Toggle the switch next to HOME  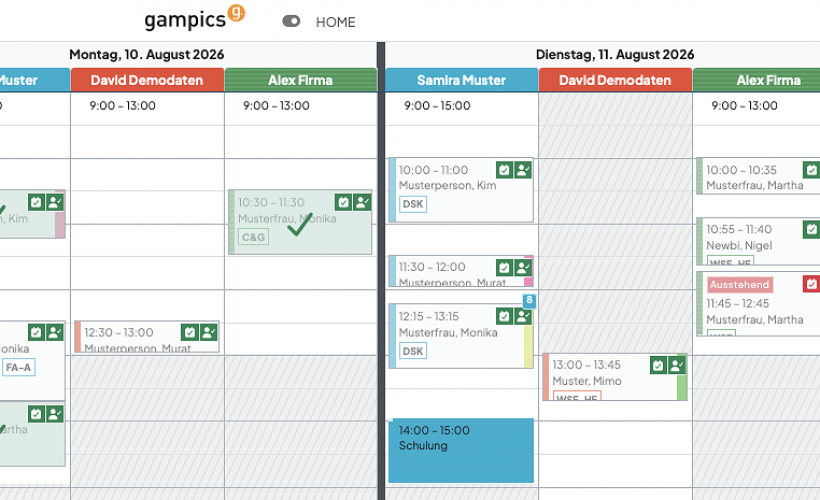point(291,21)
